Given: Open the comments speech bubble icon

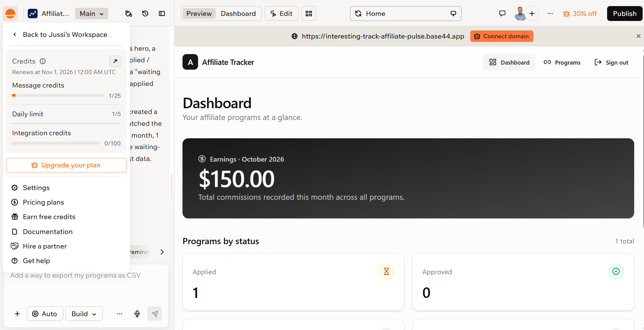Looking at the screenshot, I should coord(502,14).
